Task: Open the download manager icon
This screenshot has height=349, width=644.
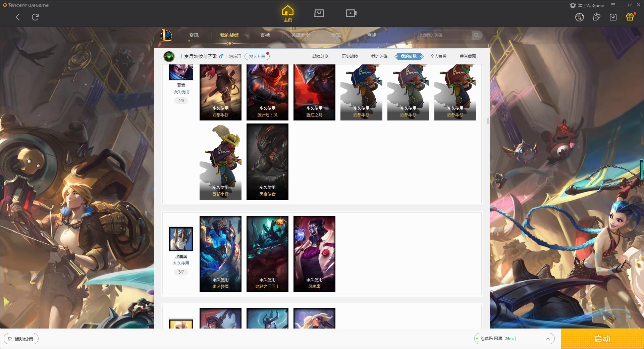Action: click(613, 17)
